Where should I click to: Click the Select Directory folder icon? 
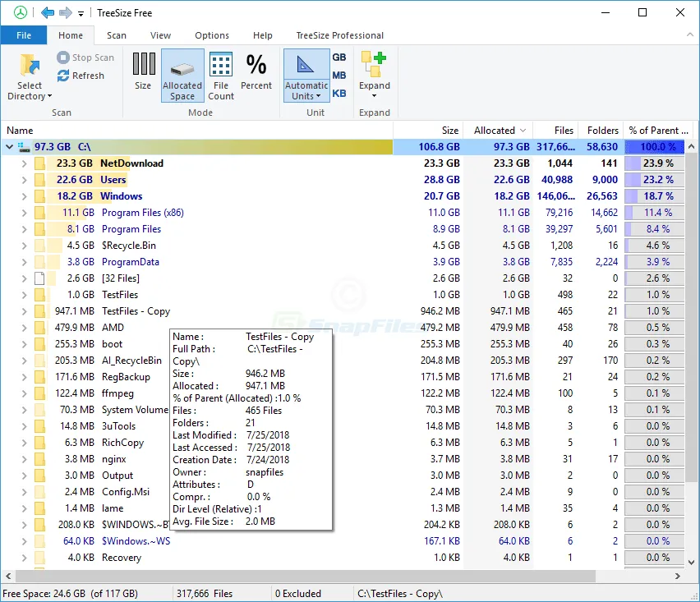30,65
